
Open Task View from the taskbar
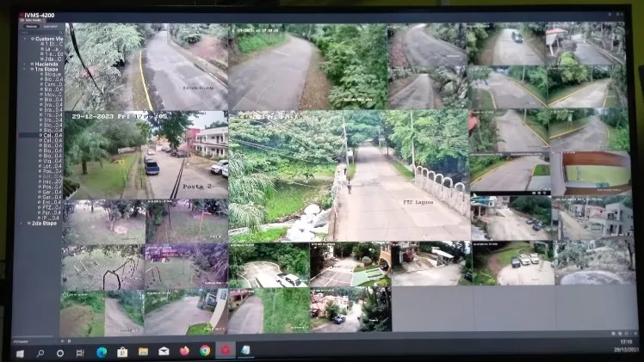(80, 353)
